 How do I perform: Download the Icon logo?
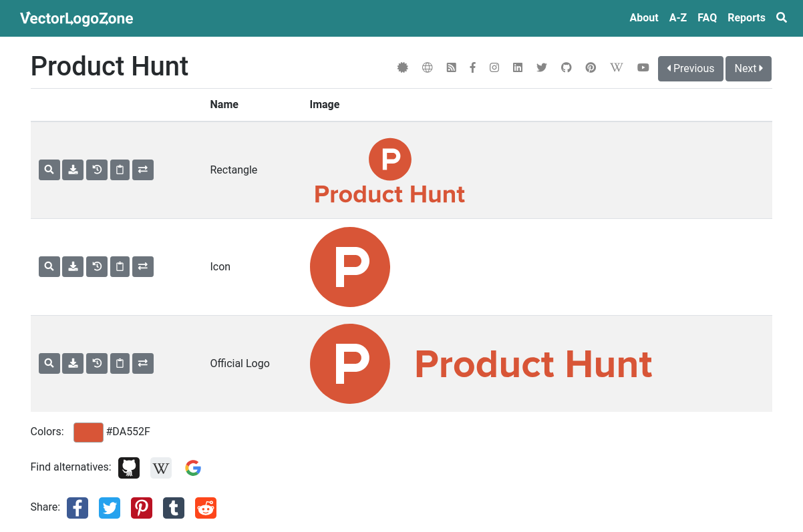73,267
